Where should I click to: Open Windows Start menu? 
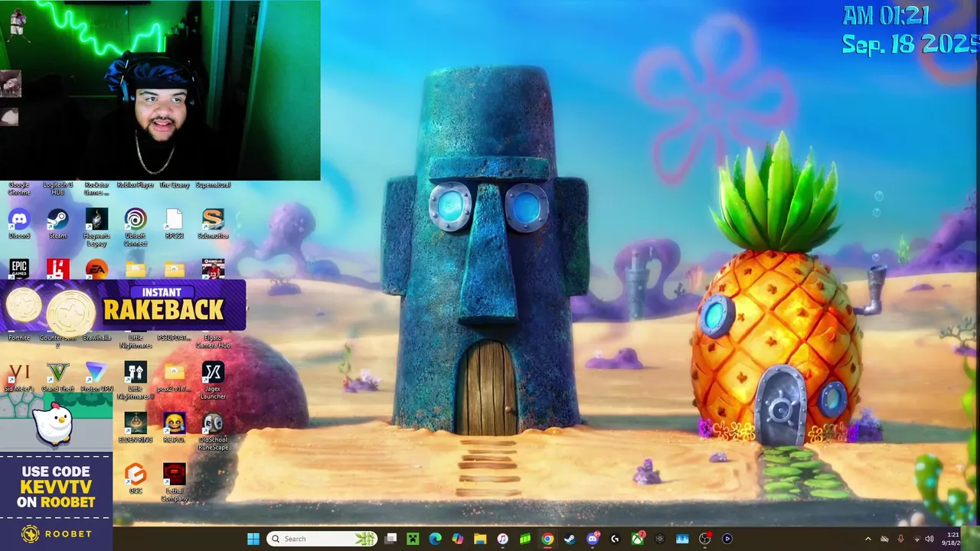[x=253, y=539]
